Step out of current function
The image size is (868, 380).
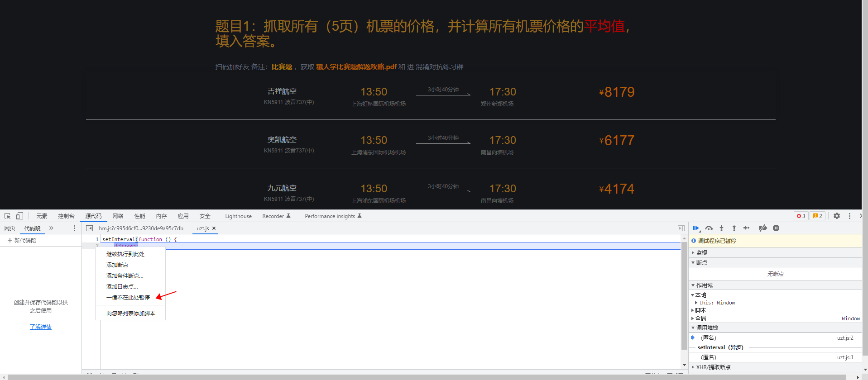pos(734,228)
